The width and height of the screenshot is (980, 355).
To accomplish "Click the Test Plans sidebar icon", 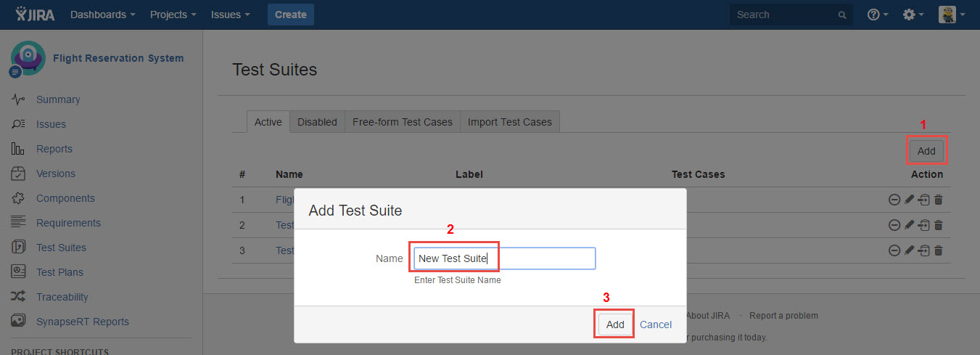I will click(19, 272).
